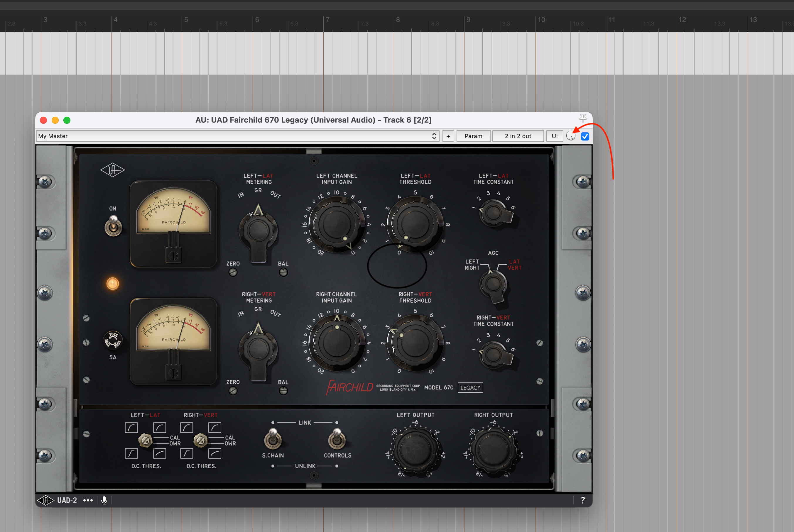This screenshot has height=532, width=794.
Task: Toggle the S.CHAIN link switch
Action: [273, 439]
